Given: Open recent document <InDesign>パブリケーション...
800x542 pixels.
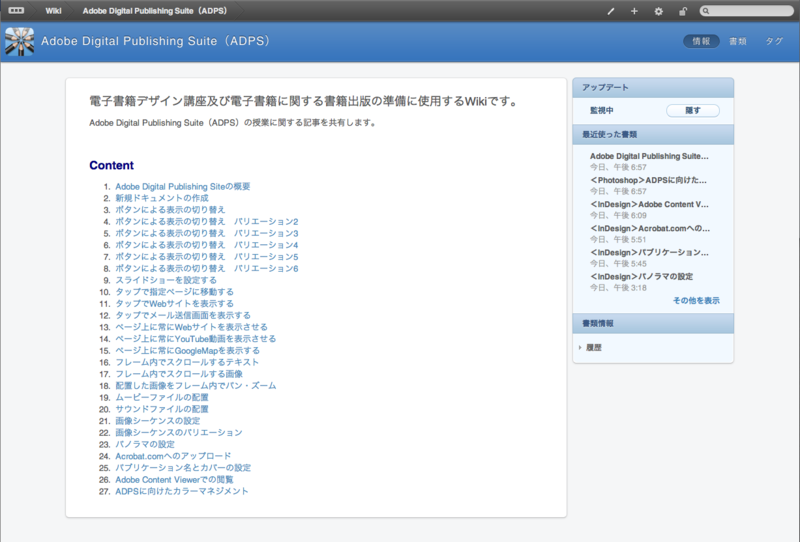Looking at the screenshot, I should coord(649,252).
